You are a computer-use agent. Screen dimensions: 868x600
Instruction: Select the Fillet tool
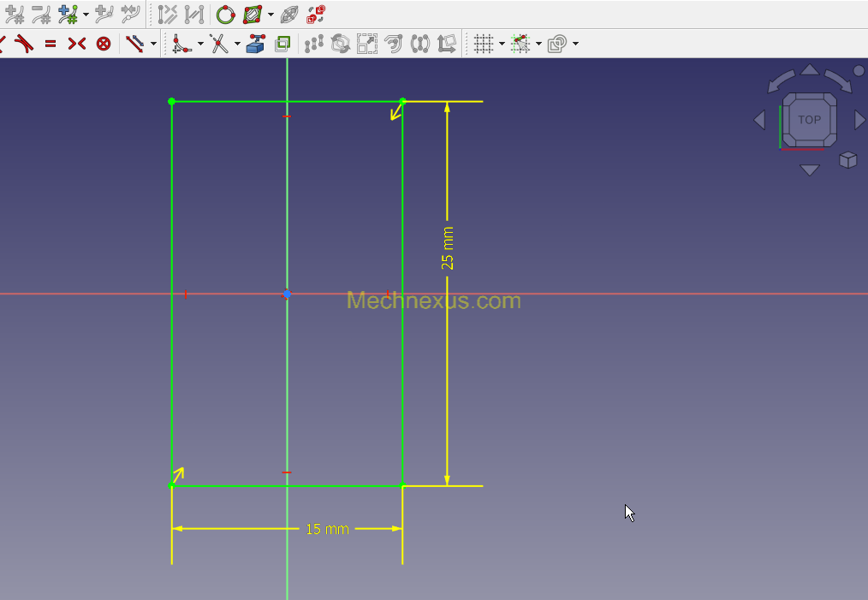(x=181, y=43)
